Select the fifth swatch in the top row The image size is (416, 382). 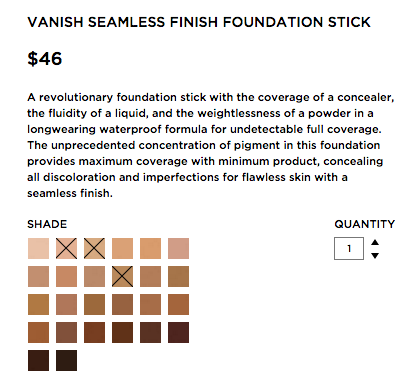coord(150,248)
